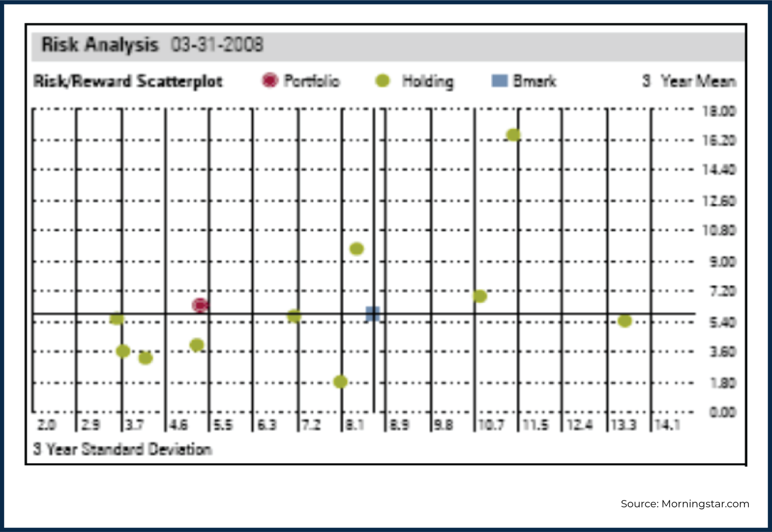Viewport: 772px width, 532px height.
Task: Select the blue Bmark square in the legend
Action: point(499,80)
